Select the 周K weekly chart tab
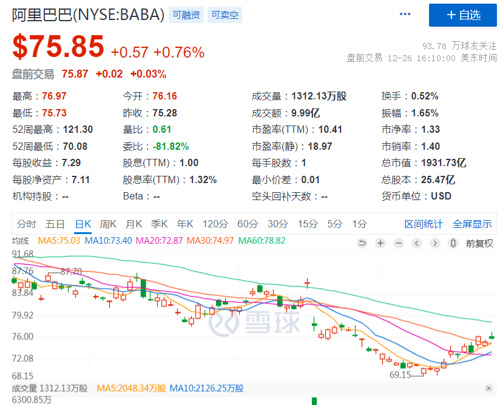 [x=108, y=224]
